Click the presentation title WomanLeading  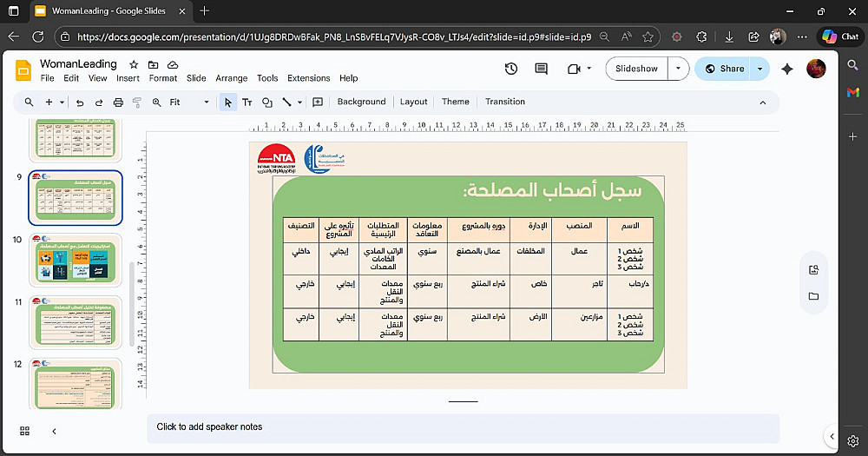(x=78, y=63)
